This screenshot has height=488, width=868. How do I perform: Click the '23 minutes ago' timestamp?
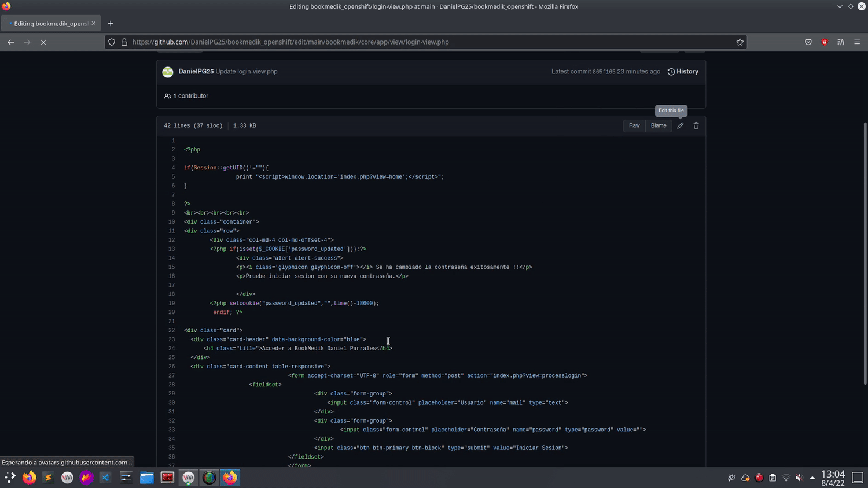[x=638, y=72]
